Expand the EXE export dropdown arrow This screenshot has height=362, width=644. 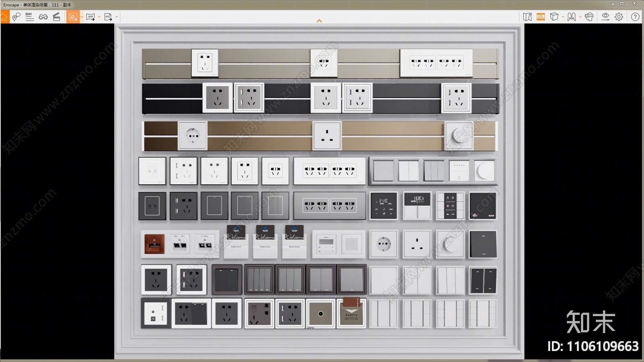click(x=117, y=17)
